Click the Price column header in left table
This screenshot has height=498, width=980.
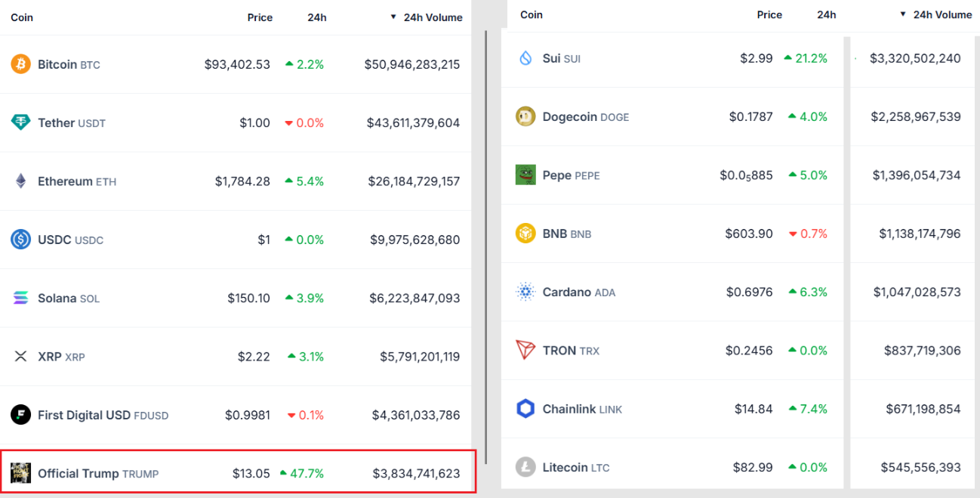tap(260, 17)
